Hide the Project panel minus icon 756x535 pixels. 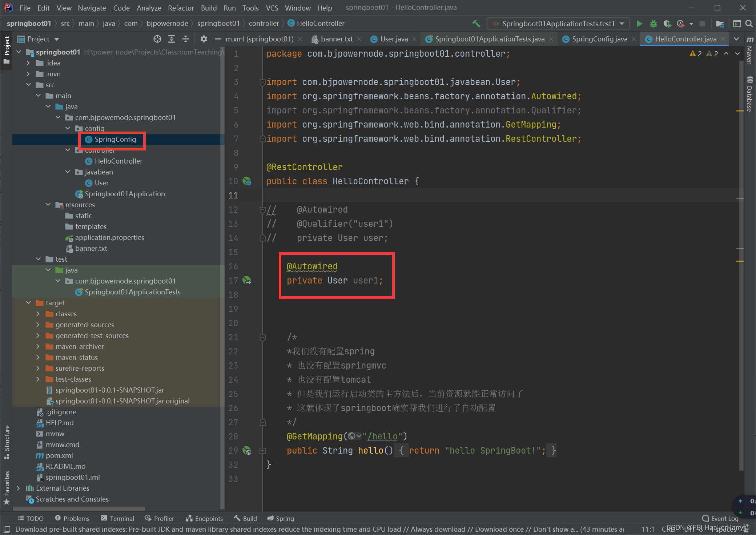click(218, 39)
